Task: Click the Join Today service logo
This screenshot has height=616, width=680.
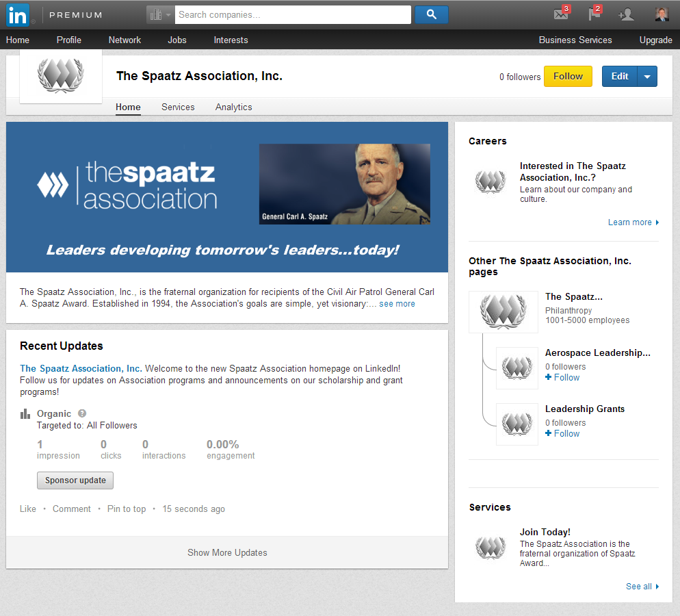Action: [x=491, y=548]
